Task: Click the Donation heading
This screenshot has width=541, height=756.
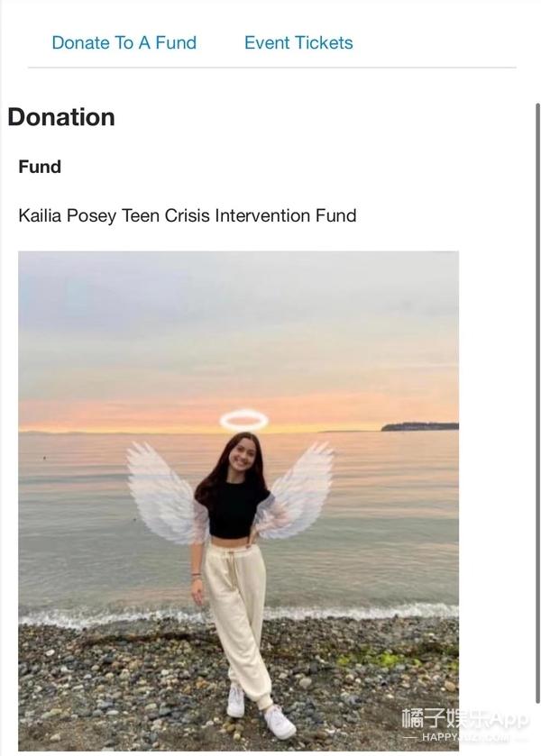Action: coord(61,117)
